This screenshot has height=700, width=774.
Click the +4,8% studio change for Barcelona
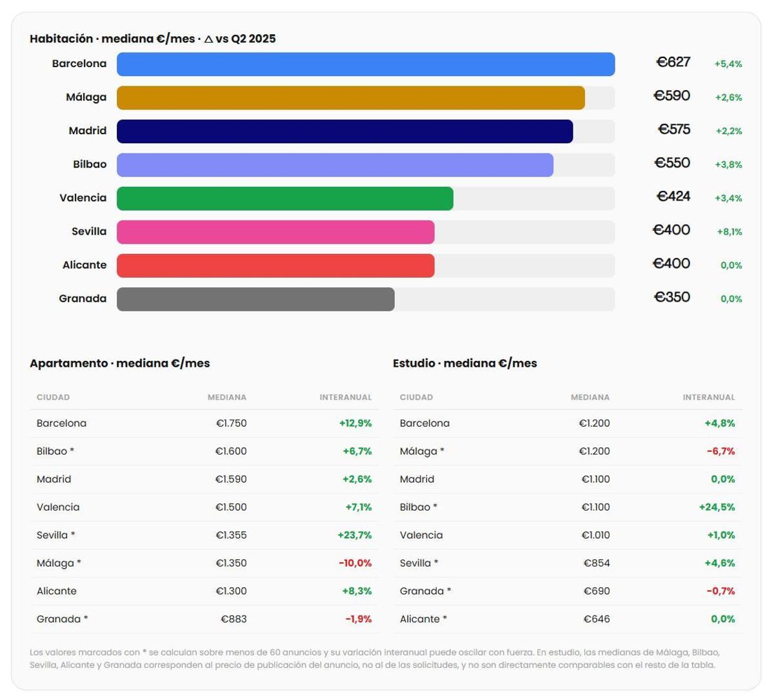tap(720, 423)
